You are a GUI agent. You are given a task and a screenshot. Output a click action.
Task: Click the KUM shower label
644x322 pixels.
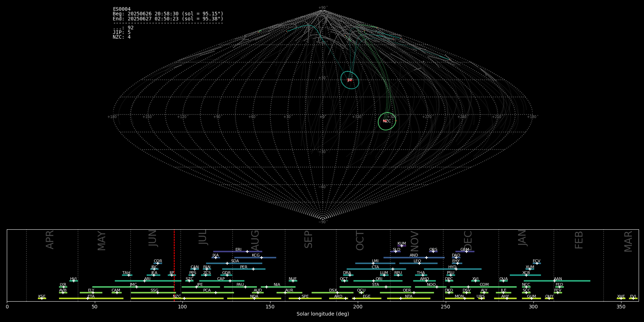402,244
